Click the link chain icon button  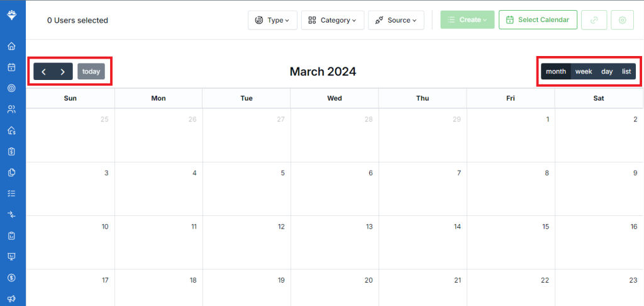[594, 20]
